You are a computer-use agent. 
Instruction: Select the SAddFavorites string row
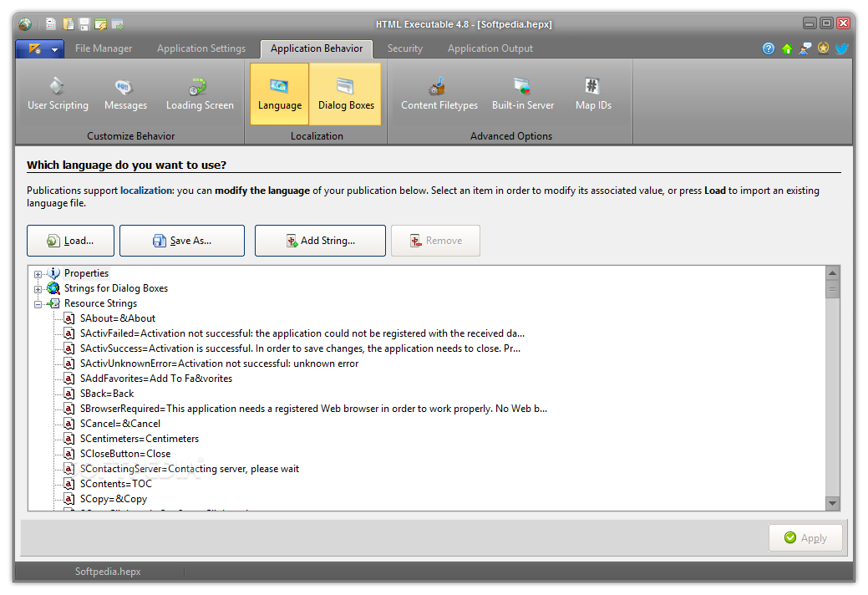[x=156, y=378]
